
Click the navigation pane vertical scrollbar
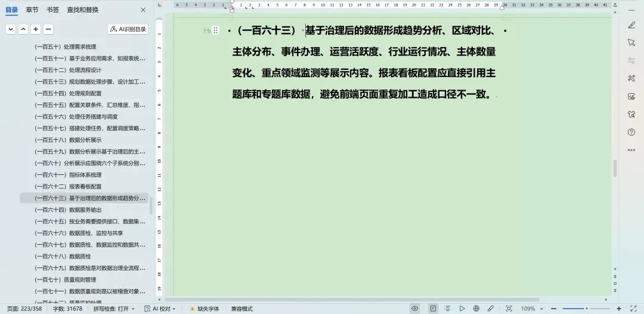click(151, 205)
